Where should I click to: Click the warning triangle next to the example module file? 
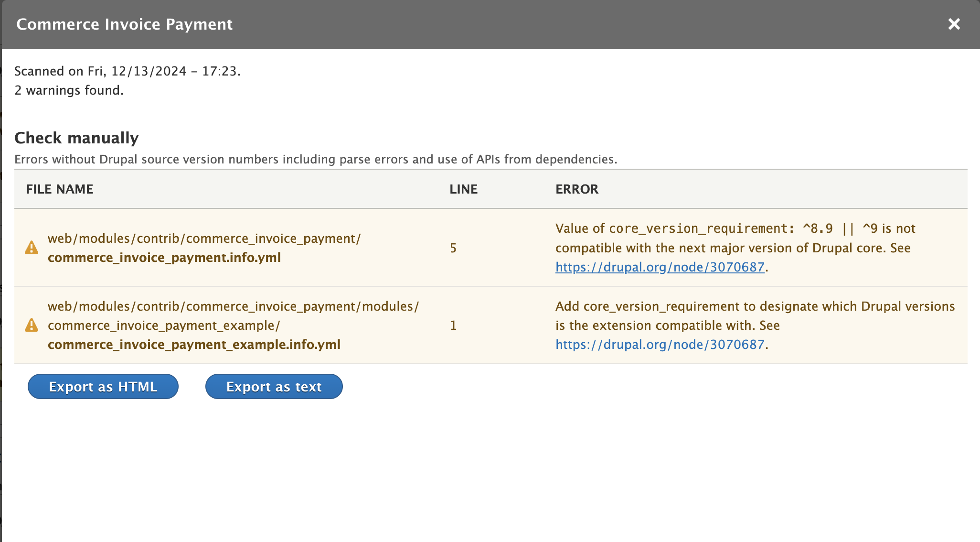pos(32,325)
